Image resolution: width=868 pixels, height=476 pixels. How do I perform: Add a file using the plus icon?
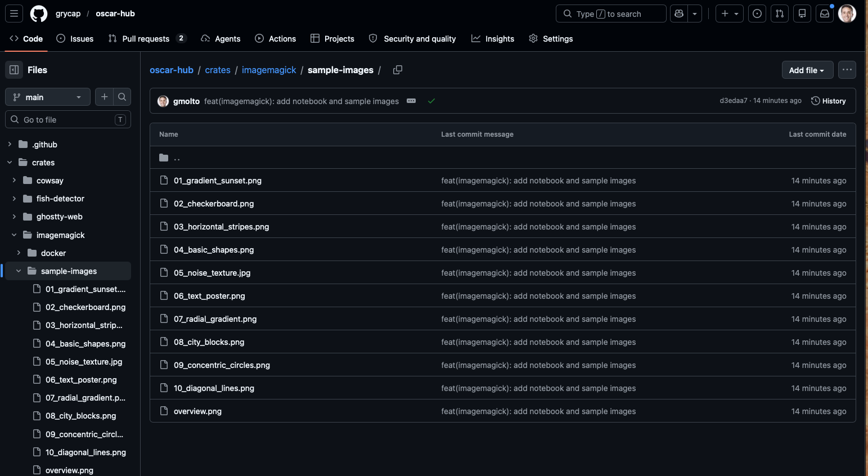[104, 97]
